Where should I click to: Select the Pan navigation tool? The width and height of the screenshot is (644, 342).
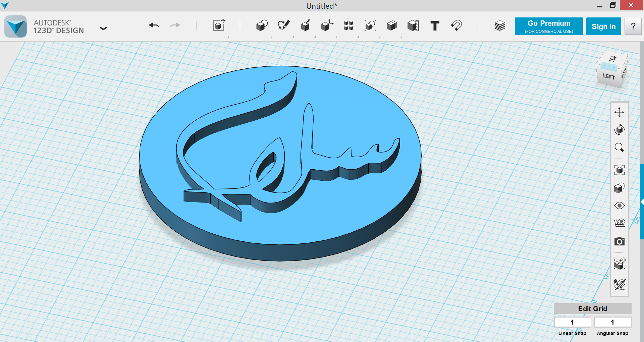pos(619,112)
